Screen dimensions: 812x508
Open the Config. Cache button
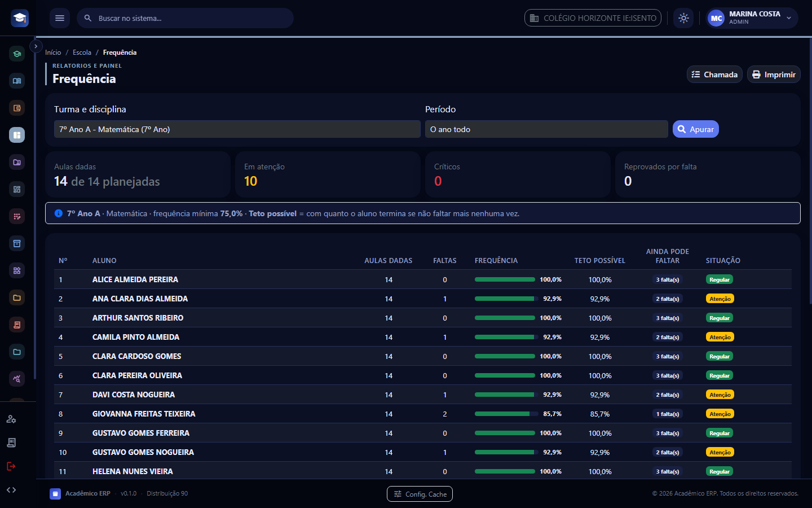tap(420, 494)
